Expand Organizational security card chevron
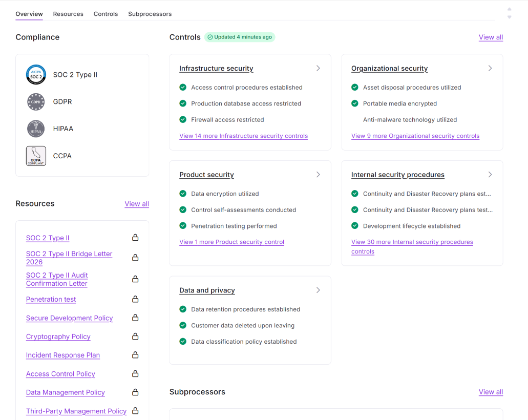 coord(490,68)
